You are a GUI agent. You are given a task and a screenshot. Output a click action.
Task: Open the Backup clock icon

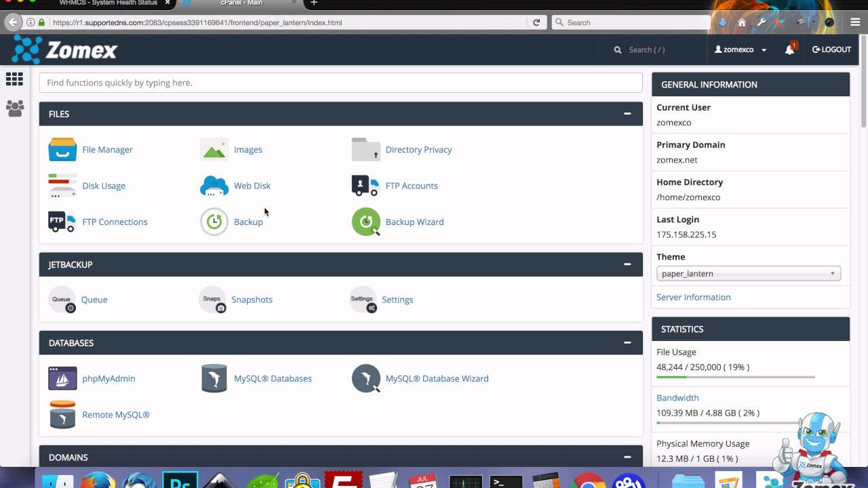(214, 222)
